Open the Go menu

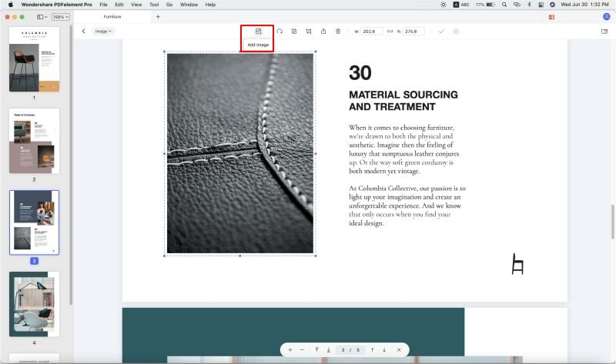coord(169,5)
